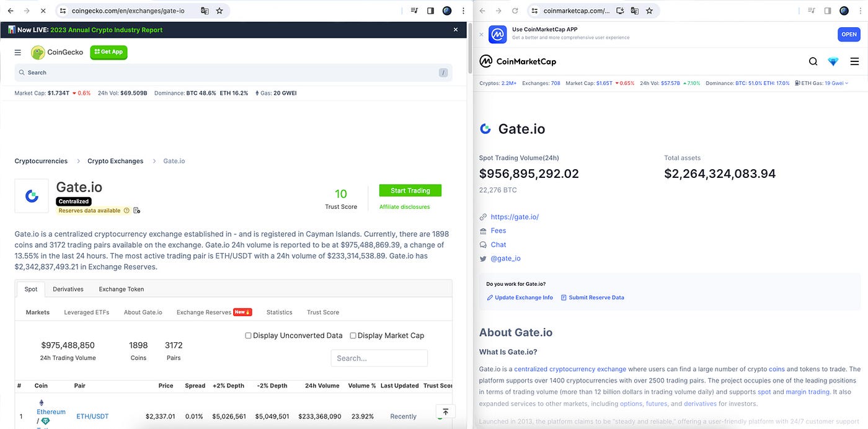Bookmark the CoinMarketCap page with star icon
This screenshot has width=868, height=429.
[649, 11]
